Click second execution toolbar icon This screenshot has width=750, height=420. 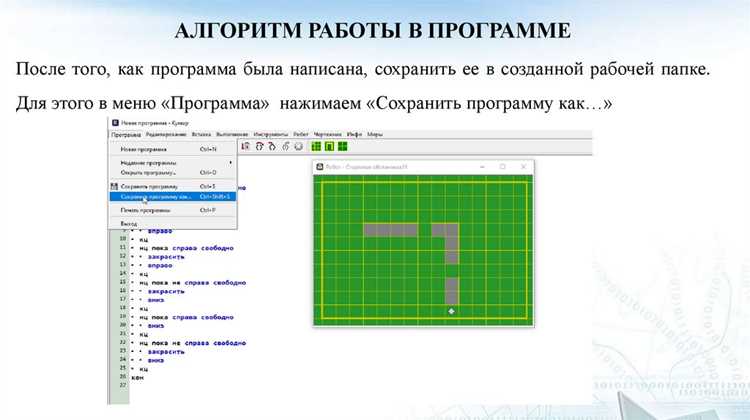tap(259, 146)
